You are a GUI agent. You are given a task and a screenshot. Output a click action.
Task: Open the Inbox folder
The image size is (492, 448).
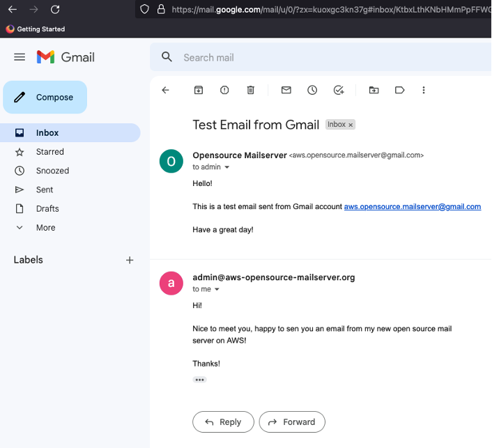click(x=70, y=132)
